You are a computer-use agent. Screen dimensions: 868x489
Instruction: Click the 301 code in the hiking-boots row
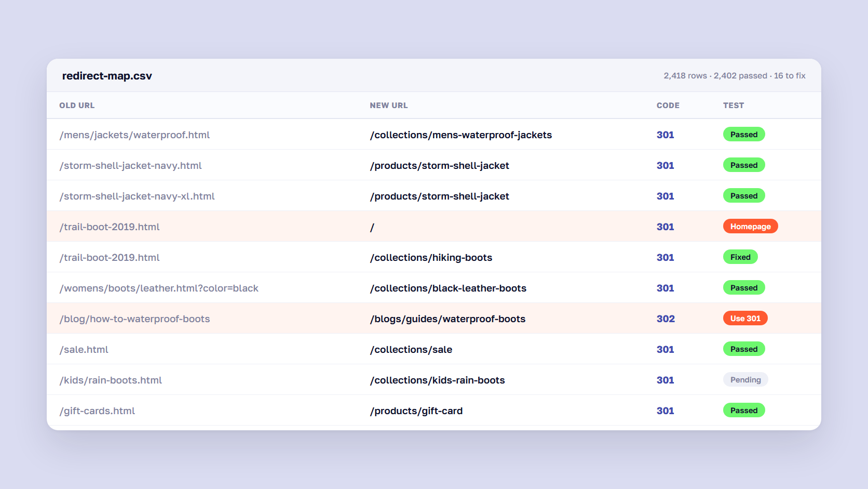pos(666,258)
